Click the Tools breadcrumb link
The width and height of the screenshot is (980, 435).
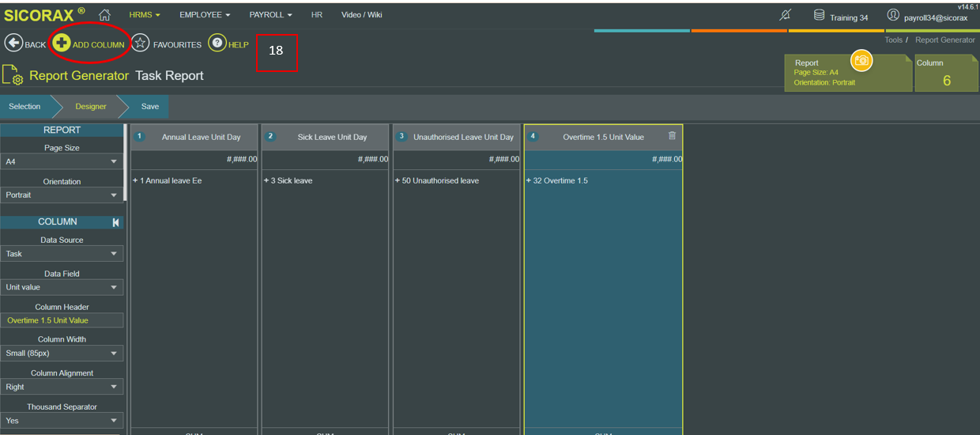pyautogui.click(x=894, y=40)
